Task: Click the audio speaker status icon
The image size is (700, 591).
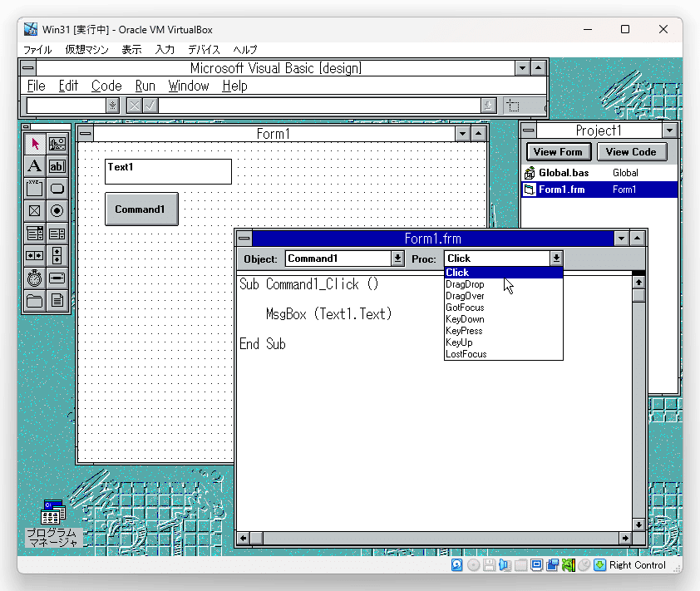Action: click(x=505, y=565)
